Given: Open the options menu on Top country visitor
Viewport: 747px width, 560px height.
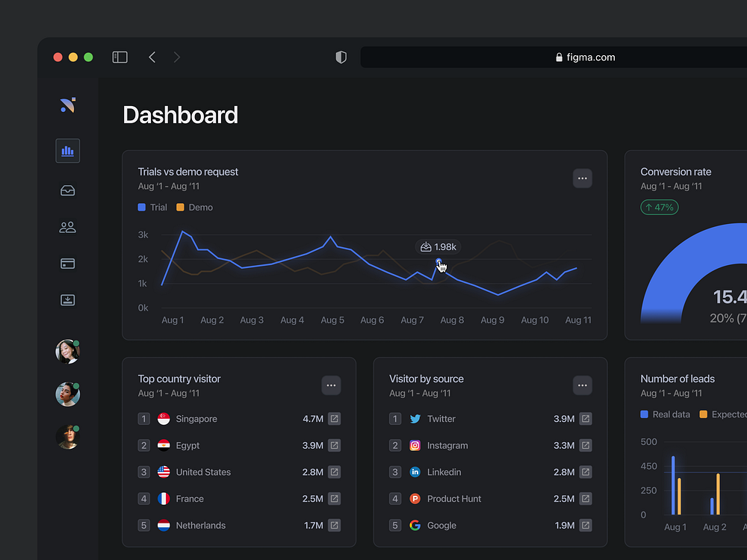Looking at the screenshot, I should (x=331, y=385).
